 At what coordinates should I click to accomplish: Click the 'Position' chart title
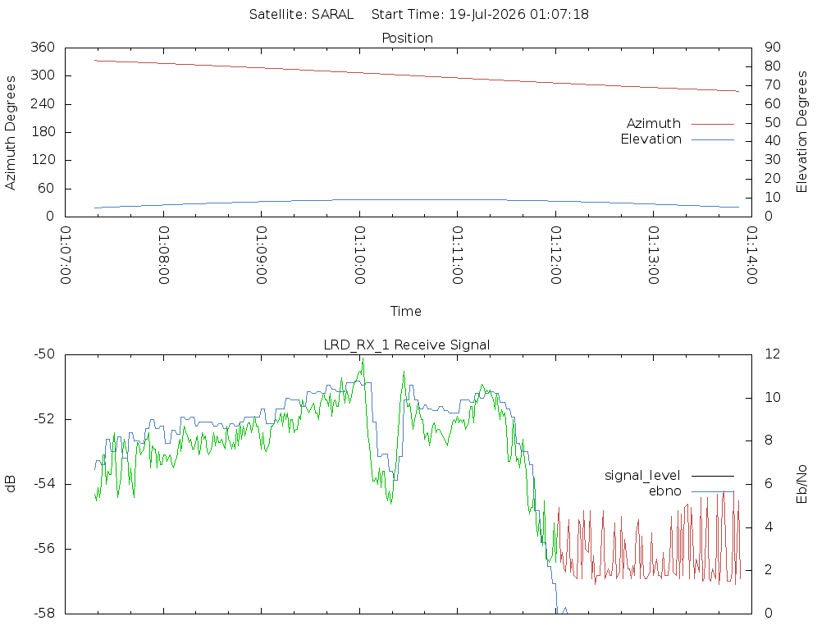(x=407, y=38)
